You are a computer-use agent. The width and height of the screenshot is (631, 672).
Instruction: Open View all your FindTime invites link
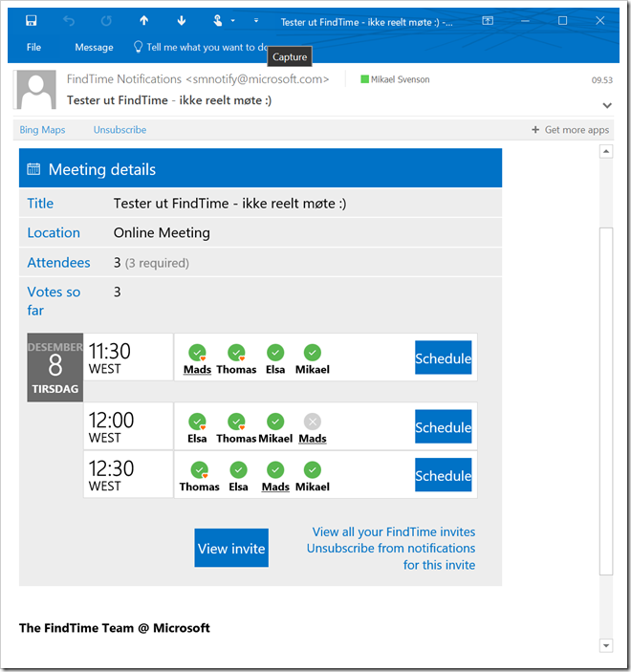click(x=394, y=531)
